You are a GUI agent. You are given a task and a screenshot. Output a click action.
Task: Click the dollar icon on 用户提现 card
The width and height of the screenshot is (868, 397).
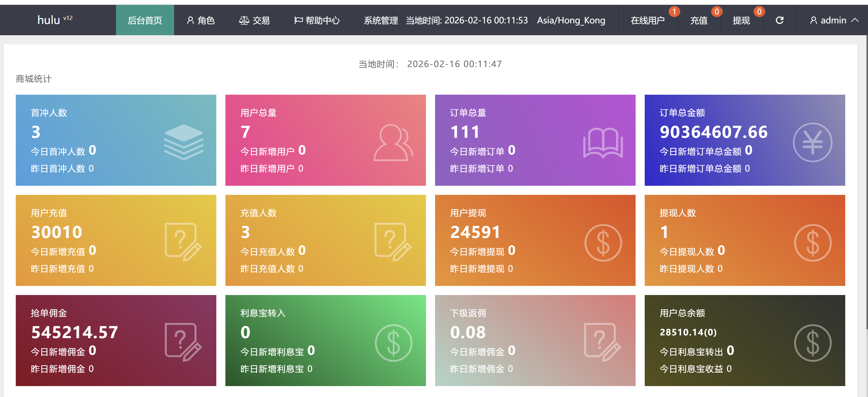click(603, 243)
